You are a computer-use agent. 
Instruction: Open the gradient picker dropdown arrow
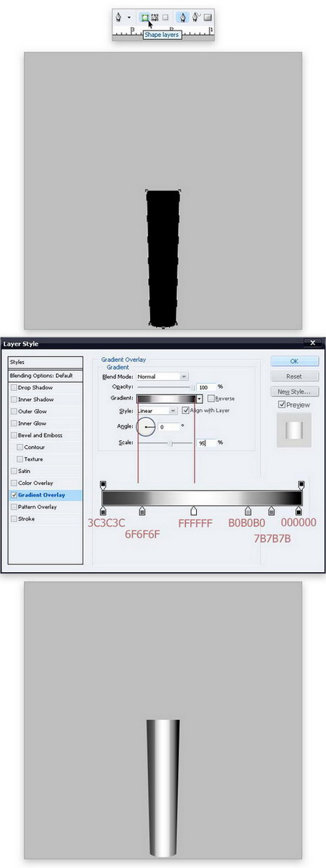(199, 399)
